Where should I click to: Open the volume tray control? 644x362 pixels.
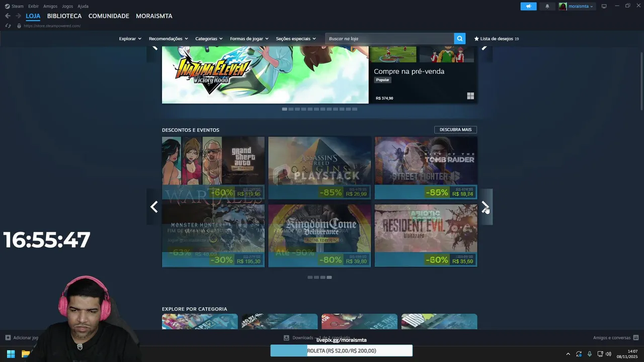pos(609,354)
